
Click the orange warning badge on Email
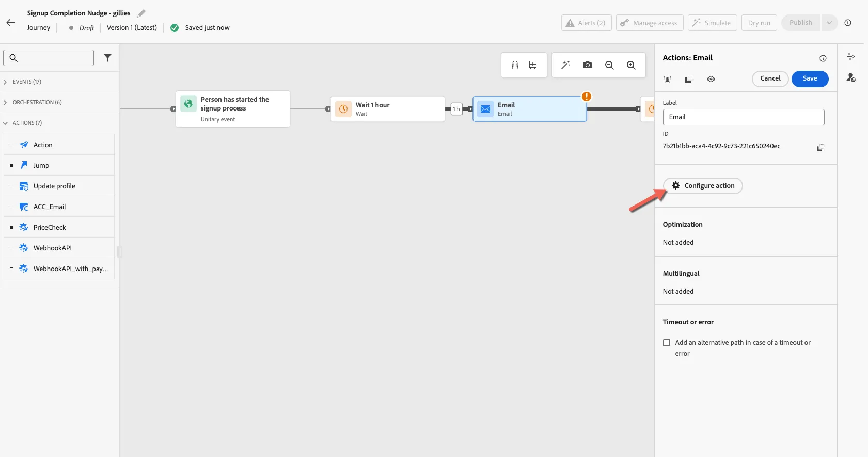(587, 97)
